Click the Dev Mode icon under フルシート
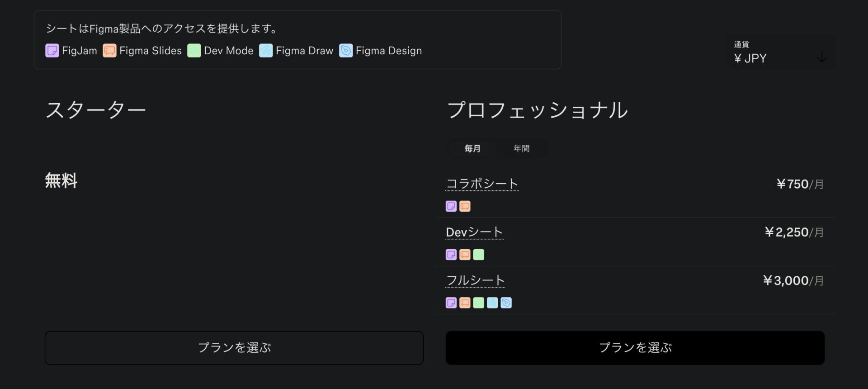The width and height of the screenshot is (868, 389). [479, 303]
